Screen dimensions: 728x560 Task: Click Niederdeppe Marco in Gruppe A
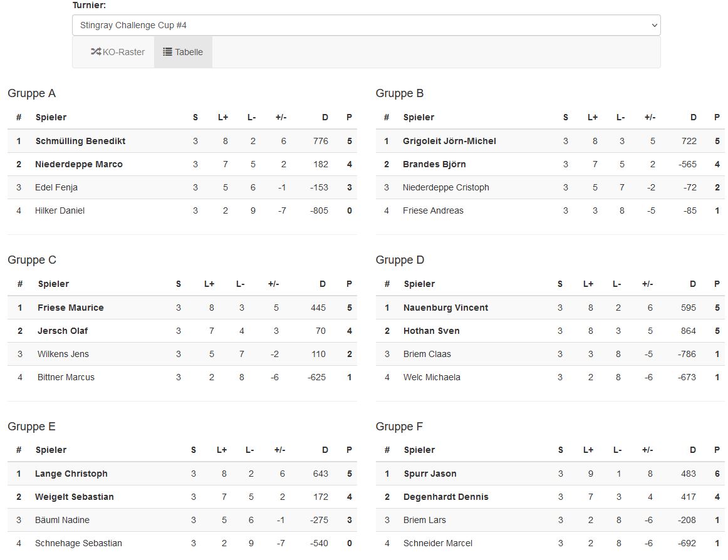coord(79,164)
